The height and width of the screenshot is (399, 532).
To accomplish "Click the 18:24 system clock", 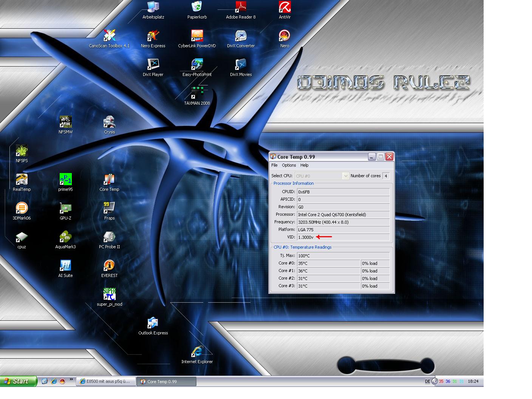I will 473,382.
